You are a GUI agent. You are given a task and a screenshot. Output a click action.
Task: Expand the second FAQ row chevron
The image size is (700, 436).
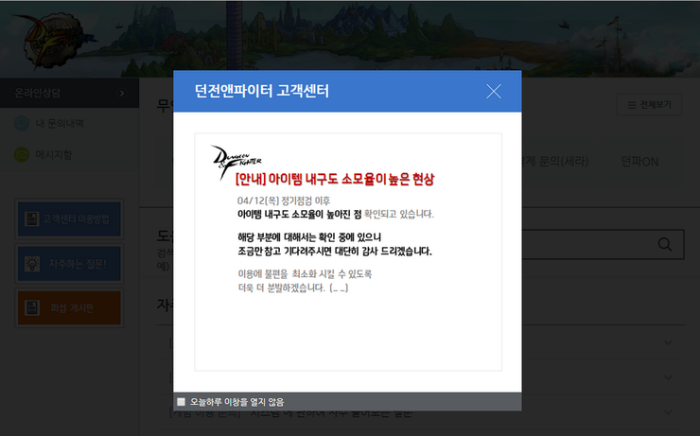click(x=669, y=377)
